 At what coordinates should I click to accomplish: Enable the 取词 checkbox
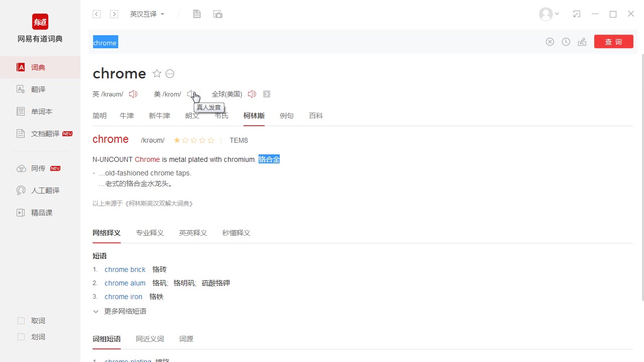(x=21, y=321)
